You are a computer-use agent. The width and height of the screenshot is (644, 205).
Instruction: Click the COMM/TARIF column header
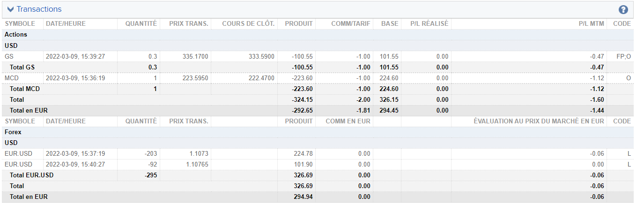click(x=350, y=23)
